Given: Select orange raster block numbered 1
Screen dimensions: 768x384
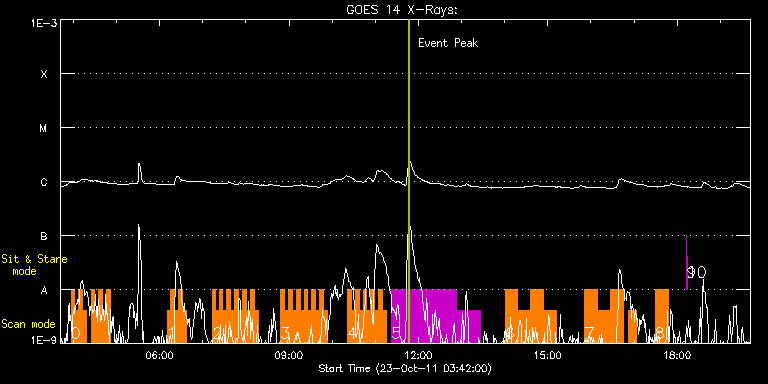Looking at the screenshot, I should (x=177, y=316).
